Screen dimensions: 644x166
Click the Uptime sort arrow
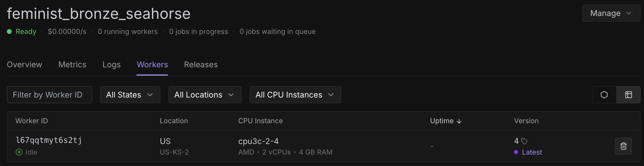(459, 121)
